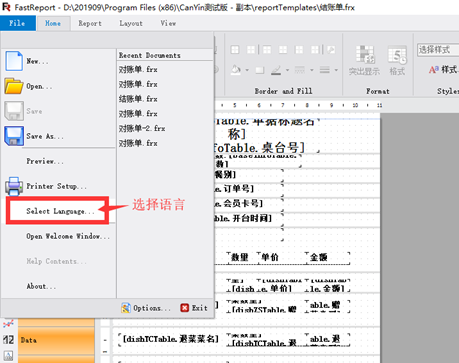
Task: Expand the border line color dropdown arrow
Action: pyautogui.click(x=287, y=70)
